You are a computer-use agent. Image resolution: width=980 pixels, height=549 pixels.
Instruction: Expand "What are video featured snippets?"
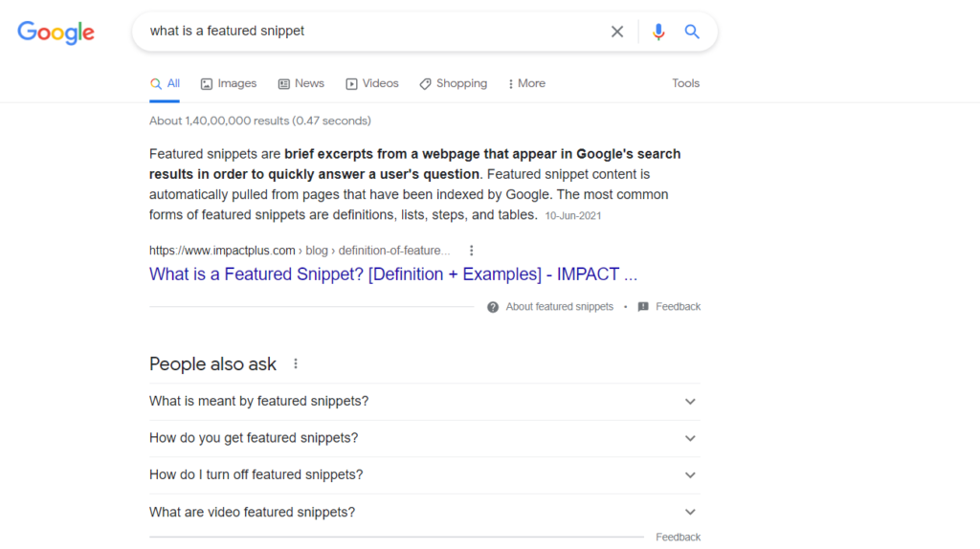(x=424, y=512)
